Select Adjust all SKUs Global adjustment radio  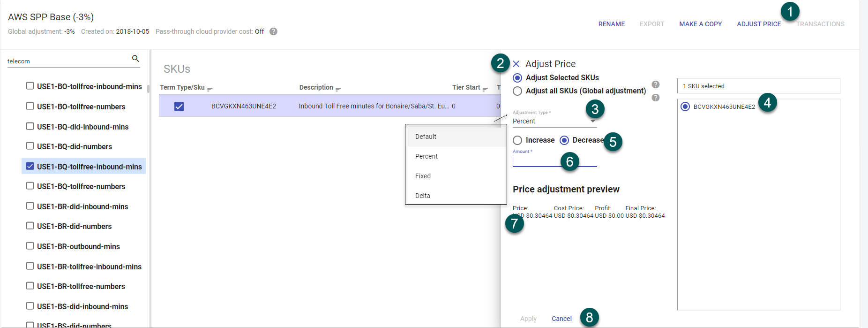[x=517, y=91]
